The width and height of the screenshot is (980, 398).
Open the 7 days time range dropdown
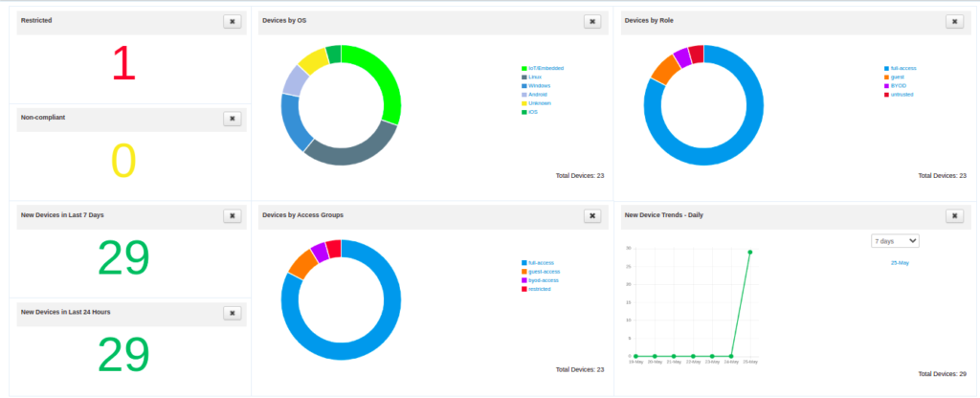[x=895, y=240]
